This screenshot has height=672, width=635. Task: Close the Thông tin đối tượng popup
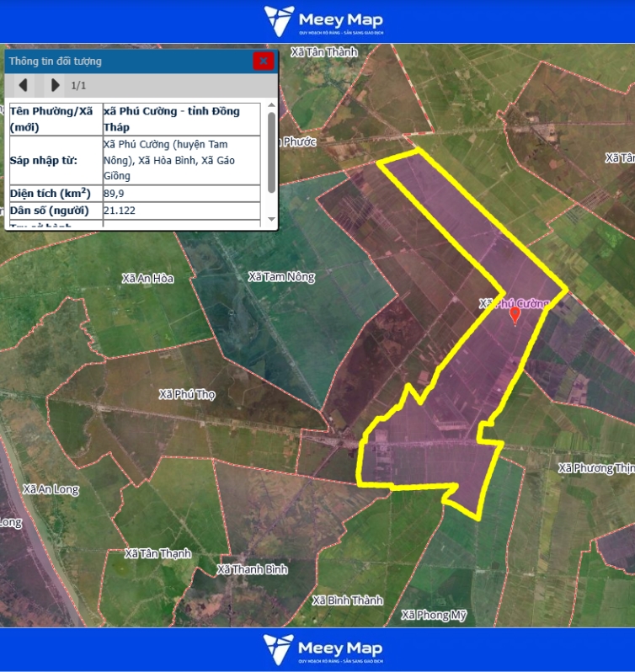coord(264,61)
